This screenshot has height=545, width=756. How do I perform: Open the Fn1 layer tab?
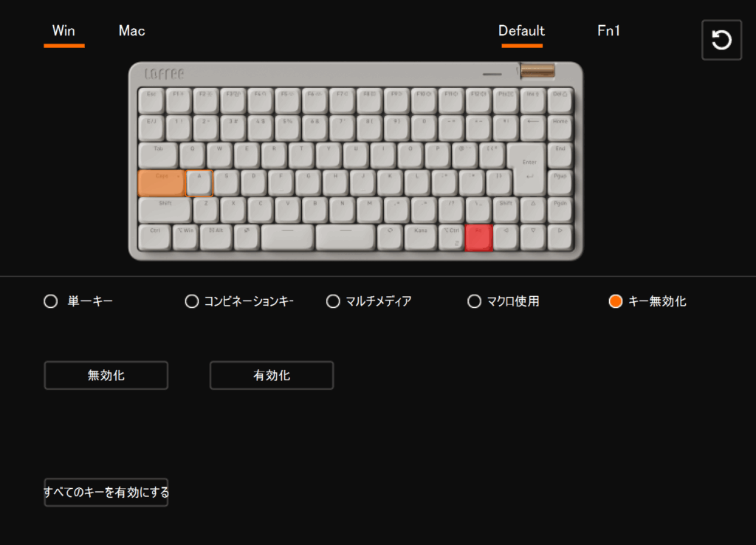click(608, 31)
